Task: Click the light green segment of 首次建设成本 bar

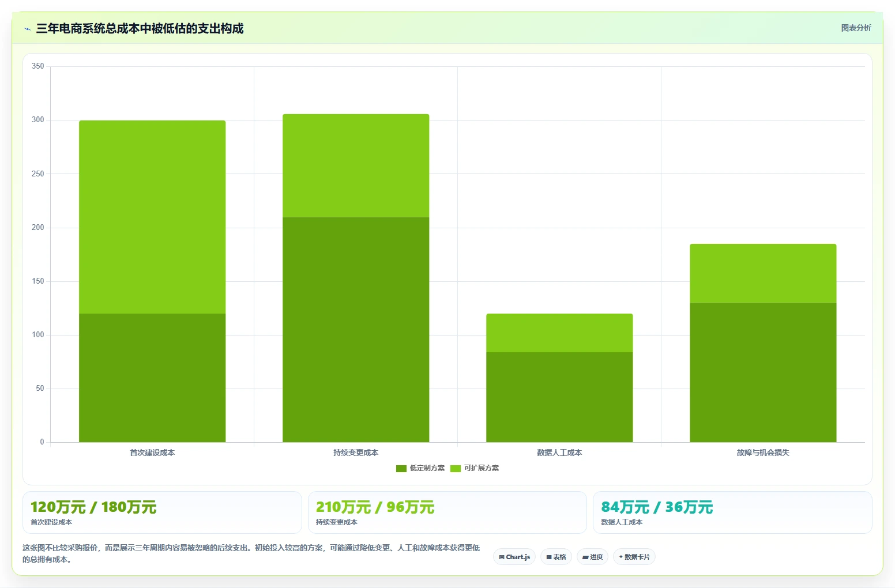Action: (152, 217)
